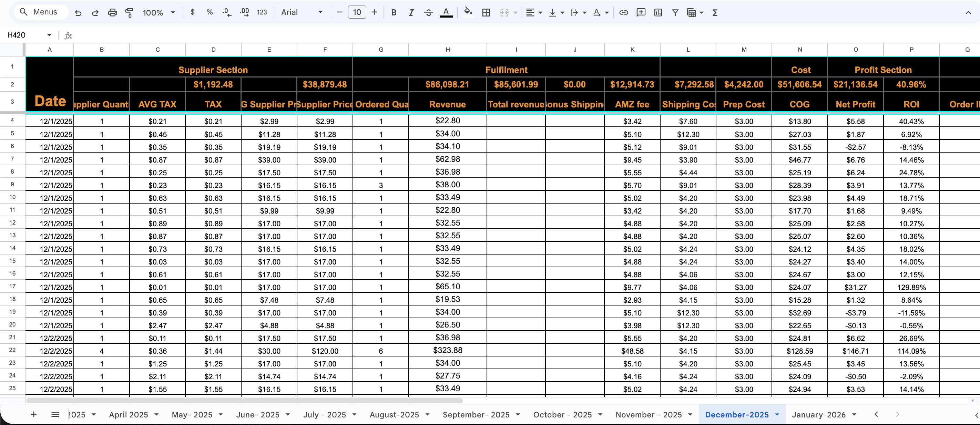Screen dimensions: 980x425
Task: Open the January-2026 sheet tab
Action: 818,414
